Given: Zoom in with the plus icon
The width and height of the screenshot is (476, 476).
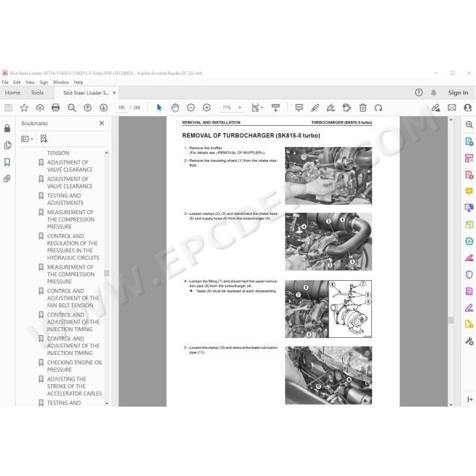Looking at the screenshot, I should [x=207, y=107].
